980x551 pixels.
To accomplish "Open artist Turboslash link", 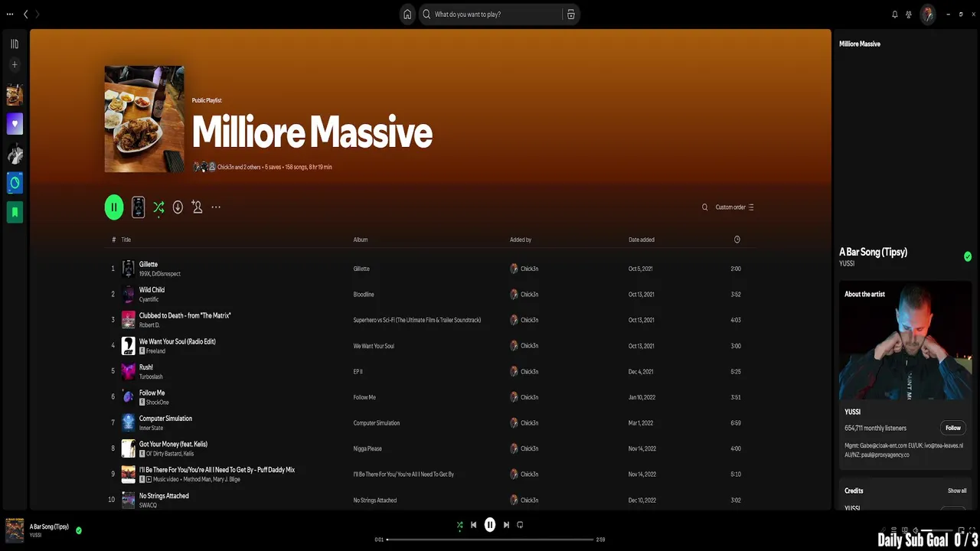I will [151, 377].
